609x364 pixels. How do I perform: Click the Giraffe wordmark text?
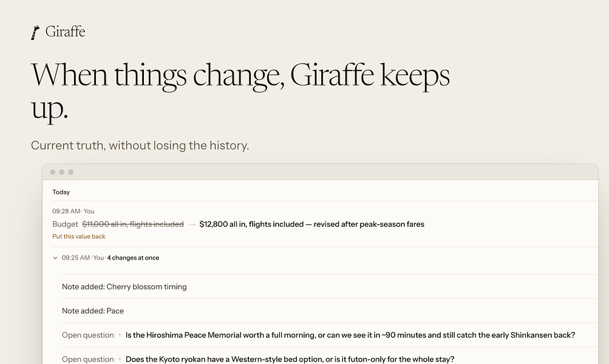click(x=65, y=32)
